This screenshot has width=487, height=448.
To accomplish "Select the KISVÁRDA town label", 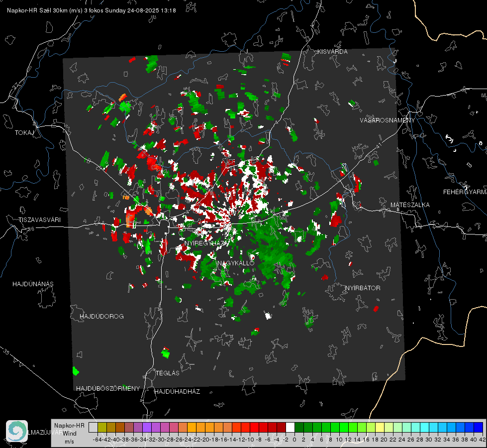I will point(332,52).
